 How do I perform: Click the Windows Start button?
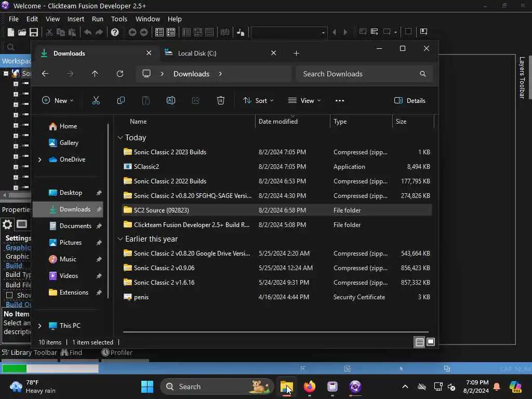click(147, 387)
